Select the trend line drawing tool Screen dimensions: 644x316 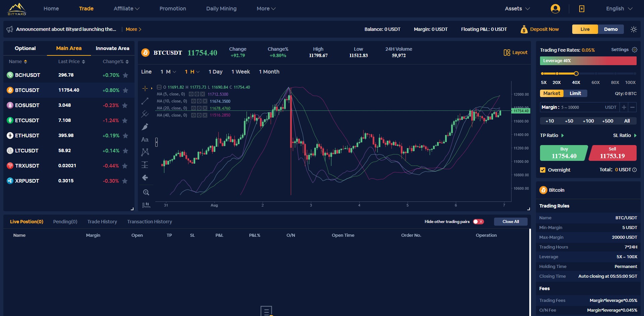pos(146,101)
